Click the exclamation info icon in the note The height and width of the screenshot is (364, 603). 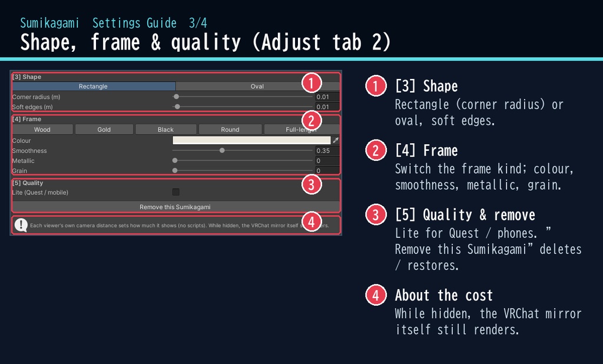coord(21,225)
